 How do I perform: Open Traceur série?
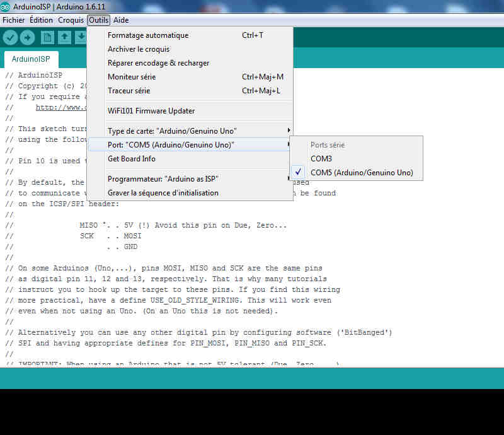click(190, 91)
